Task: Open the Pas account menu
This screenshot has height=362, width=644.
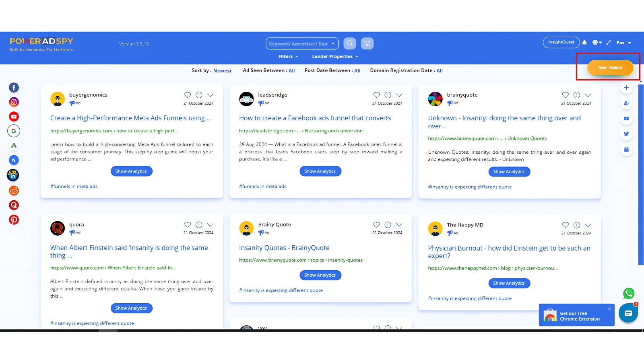Action: click(623, 43)
